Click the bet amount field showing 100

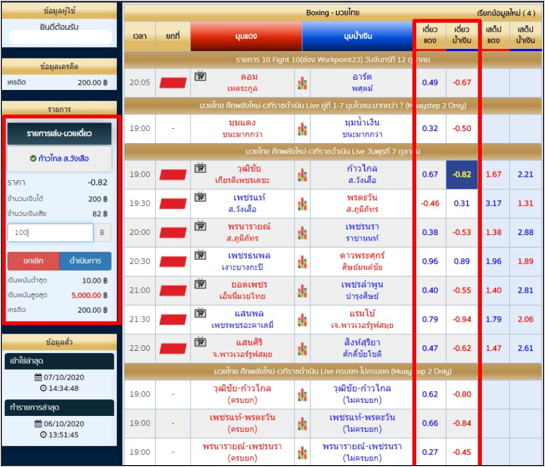click(50, 232)
